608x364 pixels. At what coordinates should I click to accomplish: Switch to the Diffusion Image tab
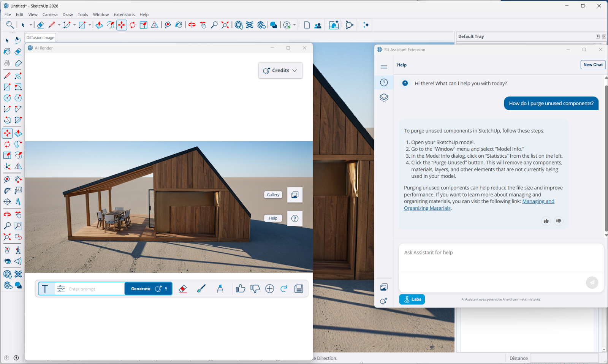(40, 37)
